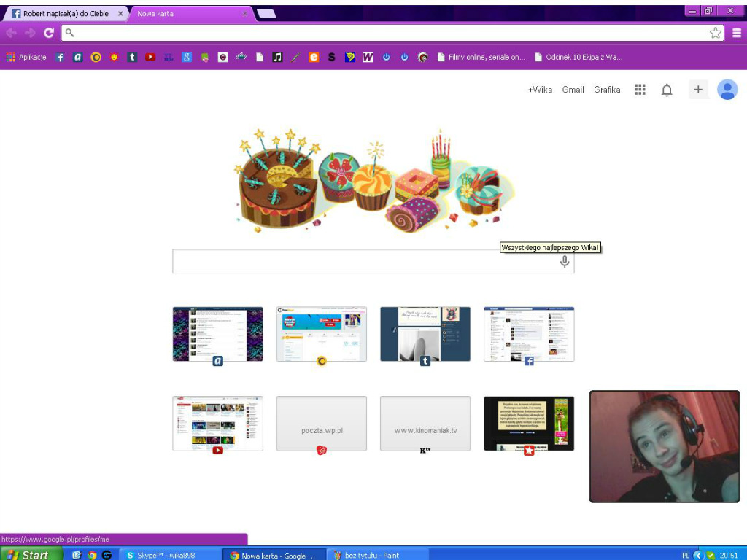Open the black 'S' bookmark icon
The image size is (747, 560).
[332, 57]
